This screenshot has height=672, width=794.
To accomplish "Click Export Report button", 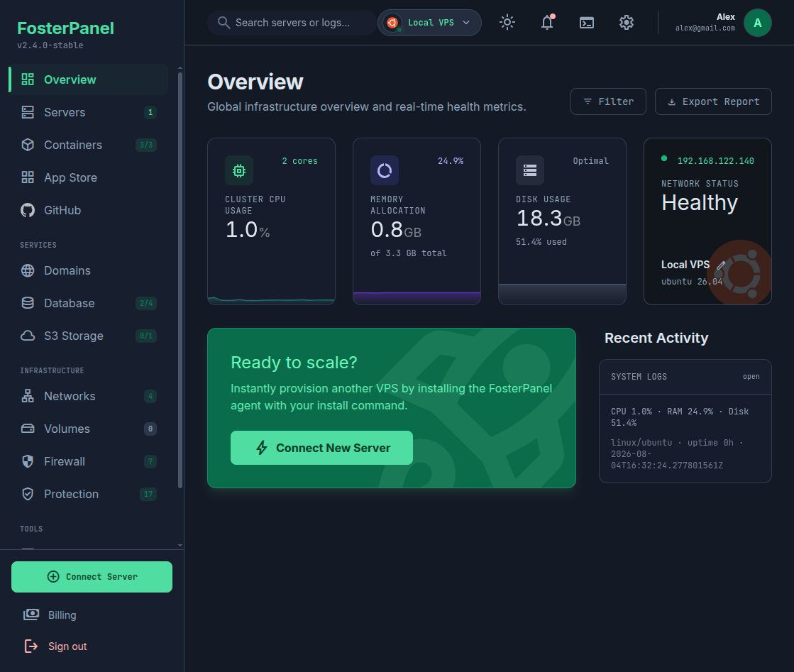I will [713, 101].
